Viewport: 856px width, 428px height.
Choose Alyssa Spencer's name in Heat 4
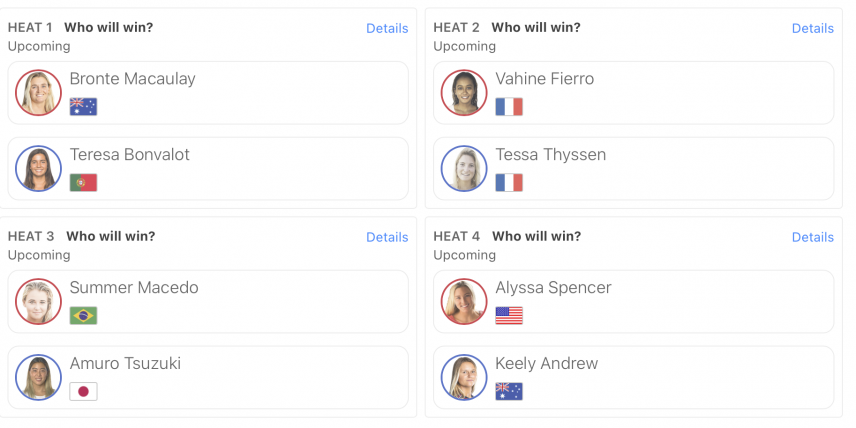tap(553, 288)
